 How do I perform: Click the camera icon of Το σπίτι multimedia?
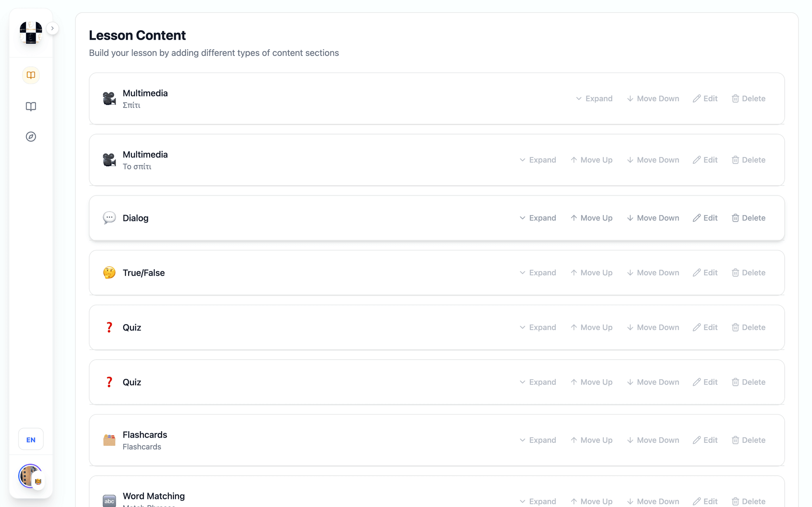coord(109,160)
